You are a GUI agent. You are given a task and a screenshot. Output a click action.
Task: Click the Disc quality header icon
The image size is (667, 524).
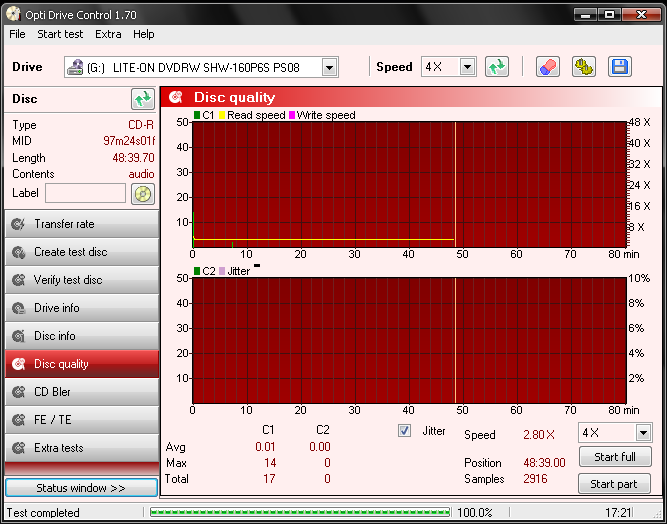[176, 97]
